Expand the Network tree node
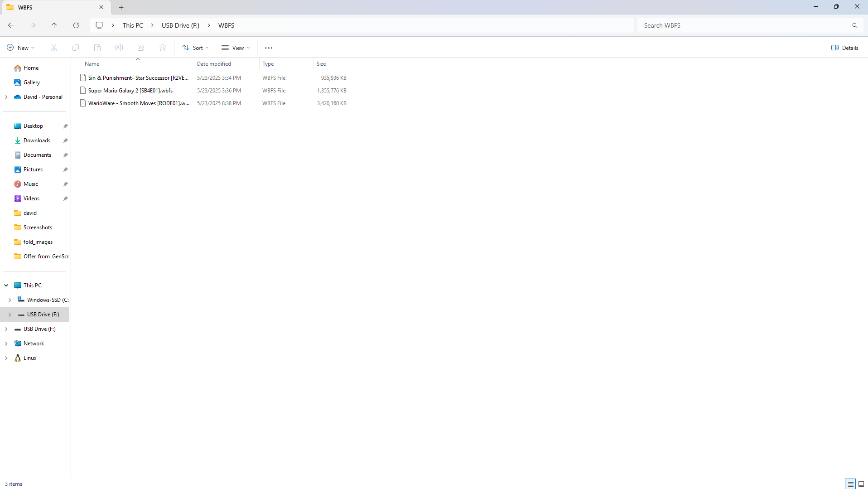This screenshot has width=868, height=489. tap(6, 344)
